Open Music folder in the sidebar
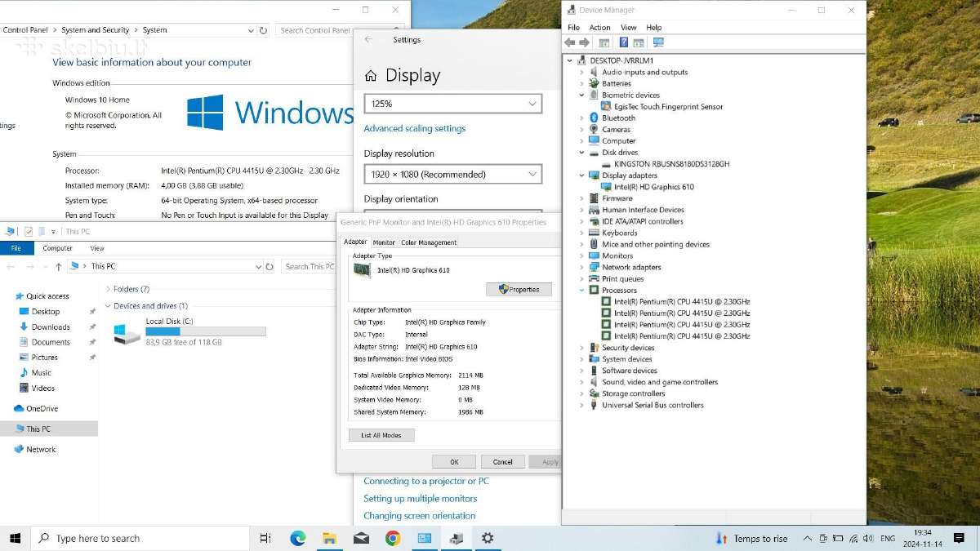This screenshot has height=551, width=980. pyautogui.click(x=41, y=372)
